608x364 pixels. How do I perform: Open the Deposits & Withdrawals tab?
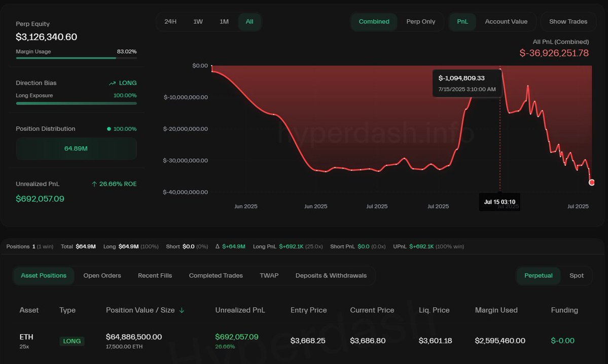pos(331,276)
